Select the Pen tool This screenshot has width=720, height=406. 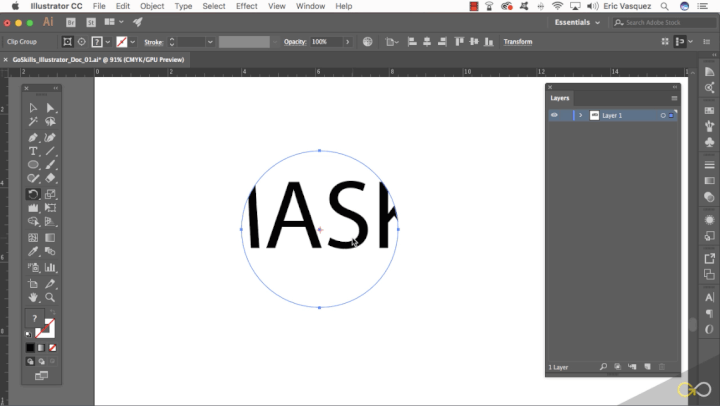33,136
